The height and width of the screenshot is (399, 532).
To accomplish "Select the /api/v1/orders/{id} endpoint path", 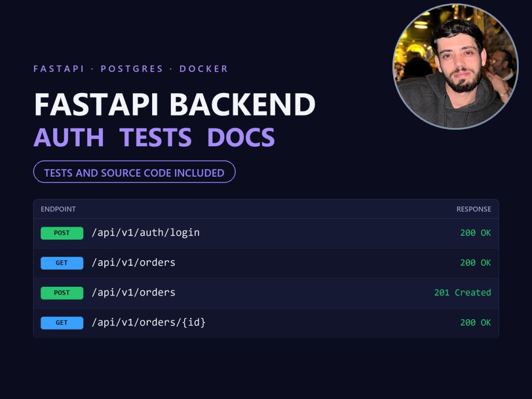I will [148, 322].
